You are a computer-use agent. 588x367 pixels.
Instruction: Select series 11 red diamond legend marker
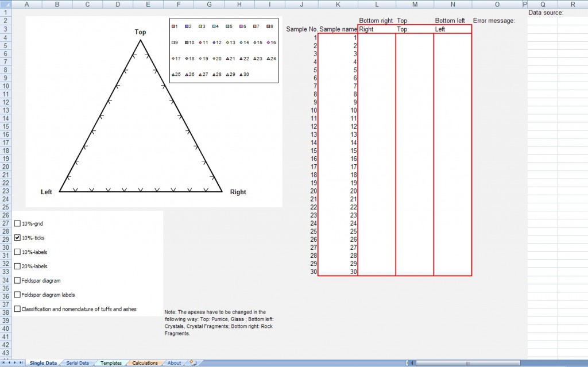coord(200,42)
